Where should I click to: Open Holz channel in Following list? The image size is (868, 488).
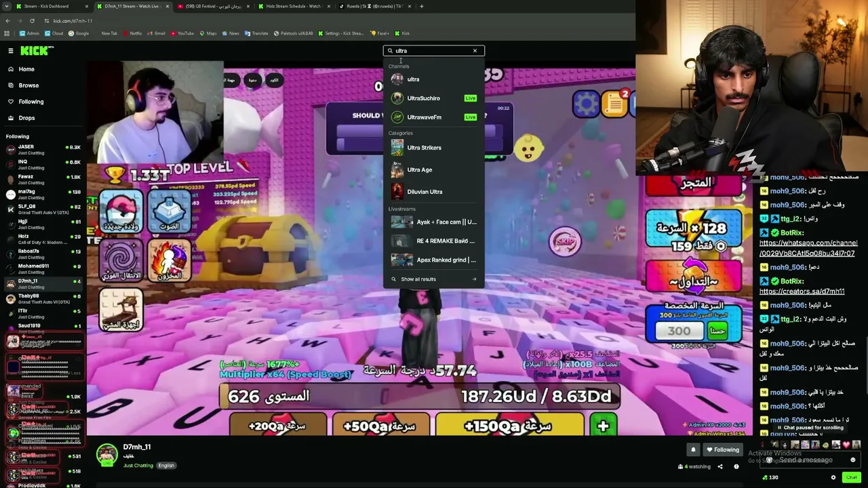click(x=42, y=239)
